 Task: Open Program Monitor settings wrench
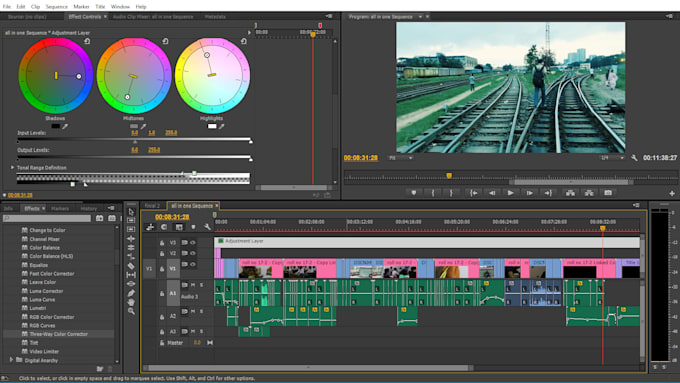(x=634, y=158)
